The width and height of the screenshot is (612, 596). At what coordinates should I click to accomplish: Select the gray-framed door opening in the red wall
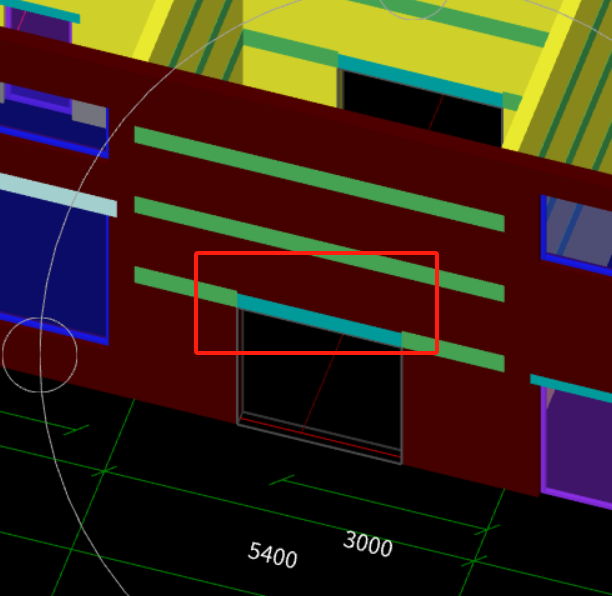point(319,384)
